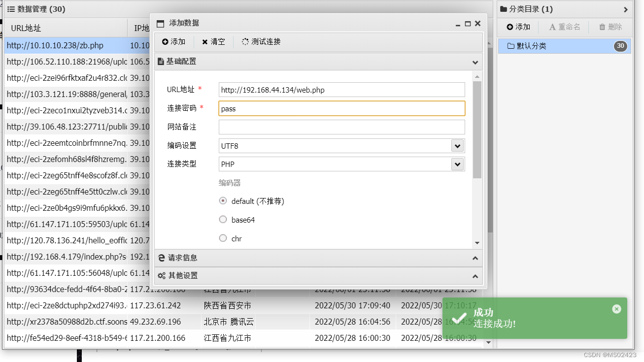The image size is (644, 362).
Task: Click the URL地址 column header
Action: [x=66, y=28]
